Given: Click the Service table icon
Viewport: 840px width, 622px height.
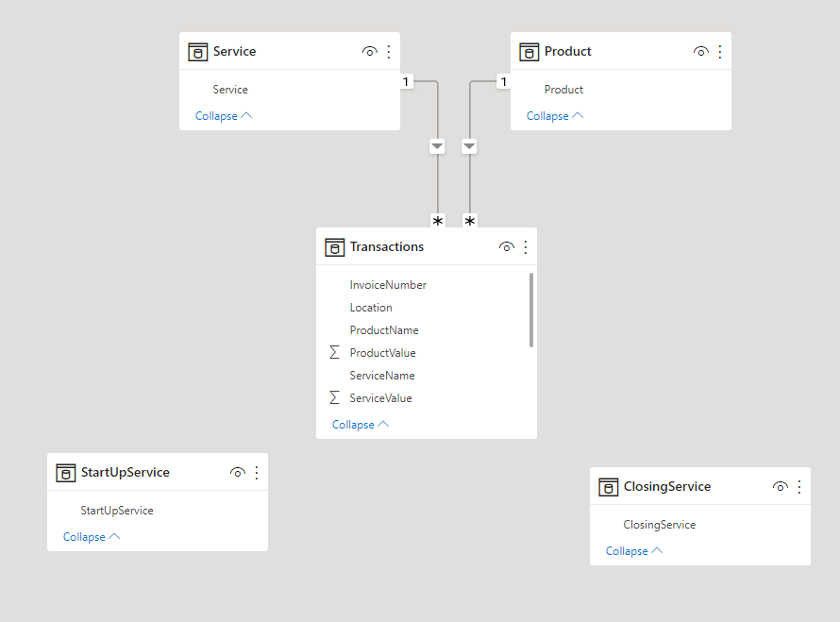Looking at the screenshot, I should pyautogui.click(x=197, y=51).
